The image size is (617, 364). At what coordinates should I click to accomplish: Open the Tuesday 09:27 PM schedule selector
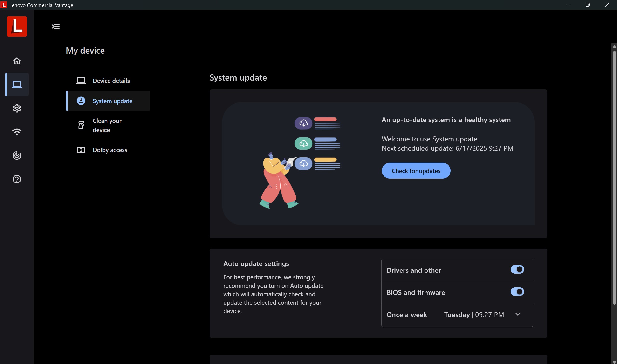[x=474, y=315]
